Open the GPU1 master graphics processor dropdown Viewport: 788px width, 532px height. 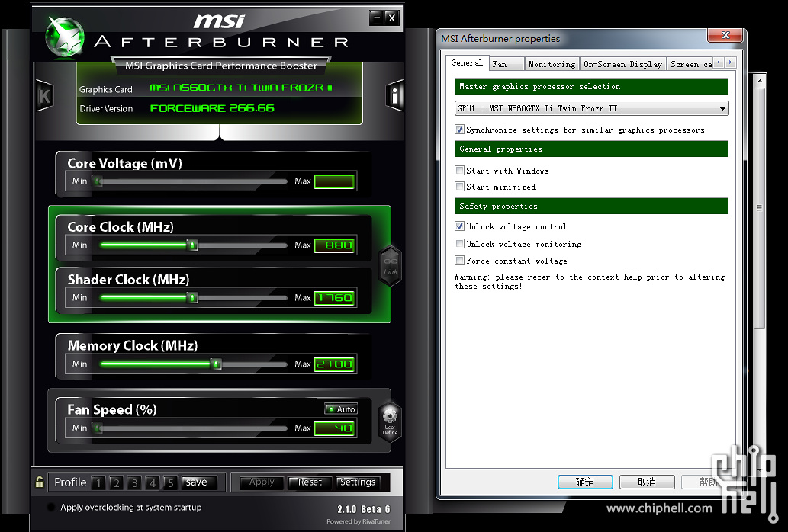pyautogui.click(x=591, y=108)
